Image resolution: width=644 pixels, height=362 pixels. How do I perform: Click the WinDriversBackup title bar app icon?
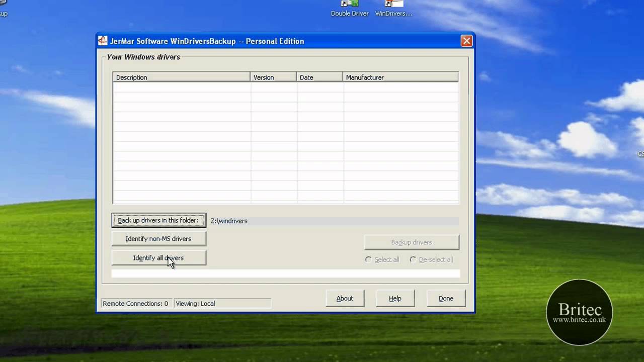(x=103, y=41)
